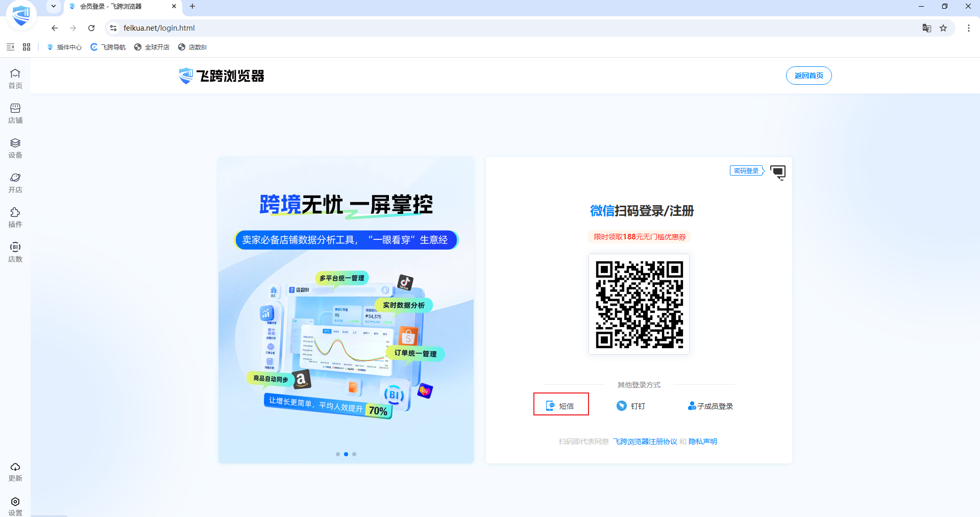This screenshot has height=517, width=980.
Task: Choose 短信 login method
Action: pos(560,406)
